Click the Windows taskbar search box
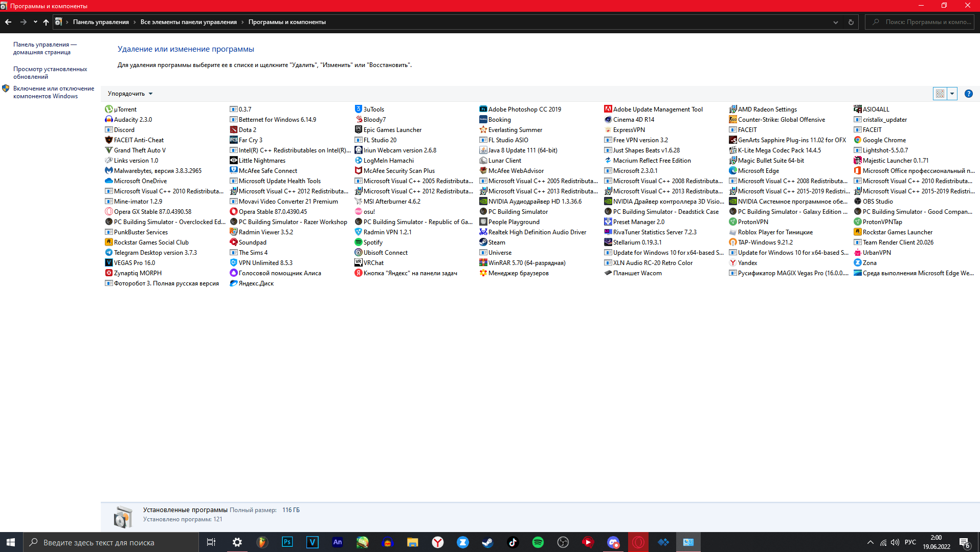This screenshot has height=552, width=980. 111,542
